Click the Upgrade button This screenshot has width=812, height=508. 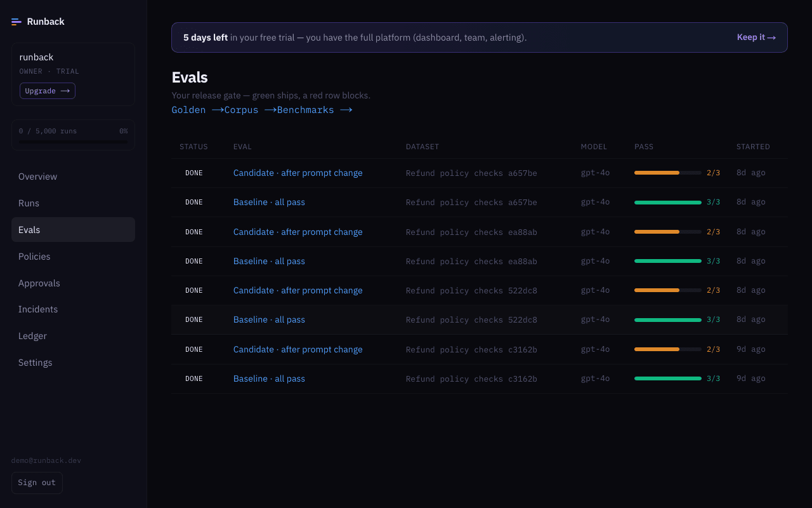point(48,91)
